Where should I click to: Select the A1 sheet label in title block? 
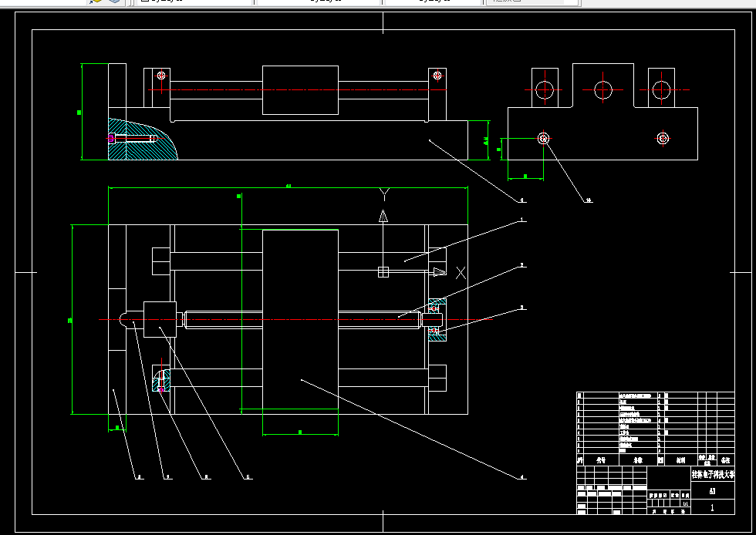pos(712,491)
